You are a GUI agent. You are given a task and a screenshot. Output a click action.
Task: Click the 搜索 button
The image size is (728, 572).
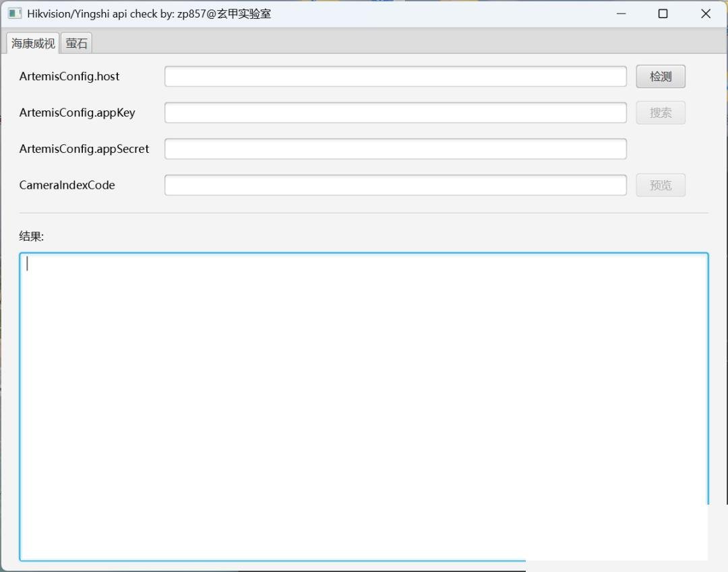661,113
